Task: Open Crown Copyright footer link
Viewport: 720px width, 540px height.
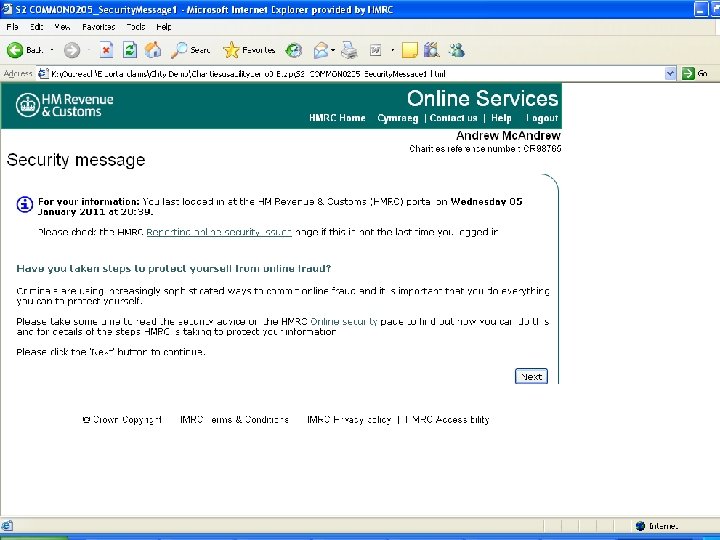Action: point(122,420)
